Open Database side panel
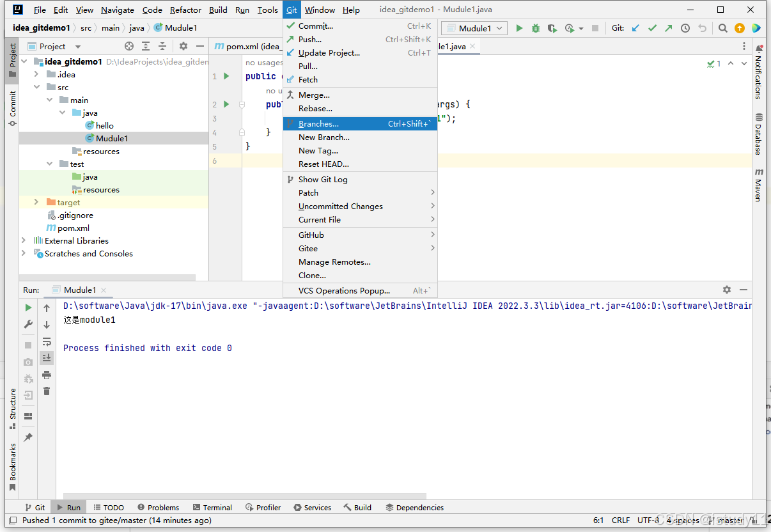 (759, 134)
